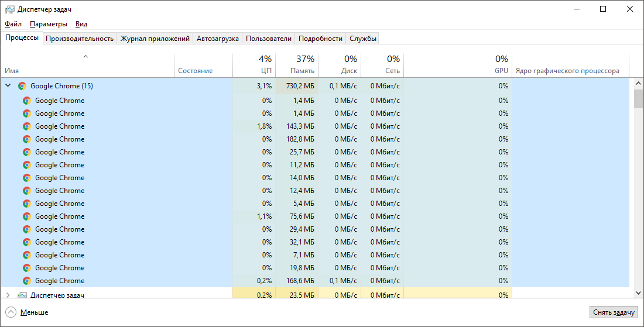Click Chrome icon in the 32,1 МБ row
Screen dimensions: 644x327
[27, 242]
